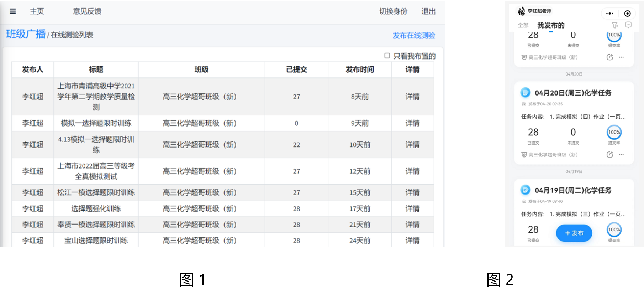Click 任务内容 text of 04月19日 task
Viewport: 644px width, 294px height.
click(x=573, y=214)
